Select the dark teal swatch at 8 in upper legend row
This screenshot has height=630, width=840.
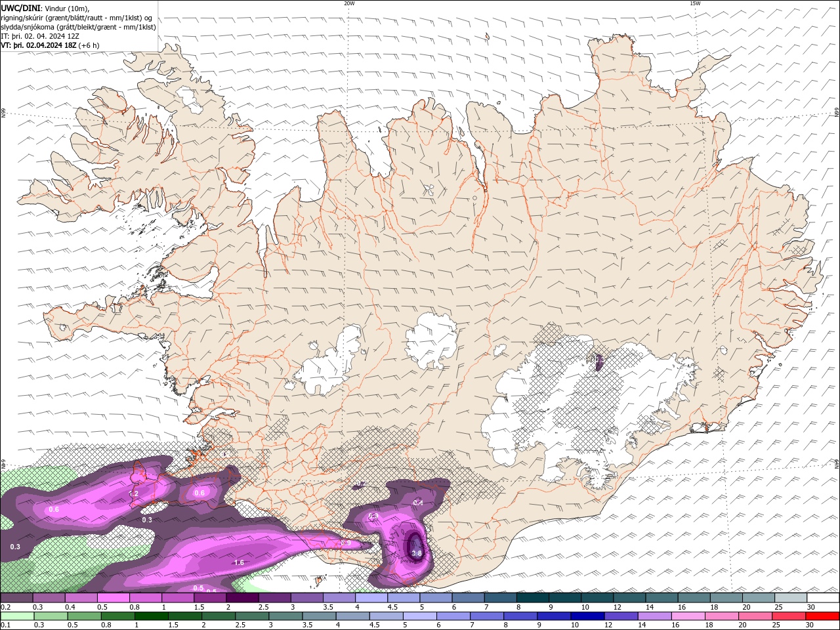click(533, 598)
